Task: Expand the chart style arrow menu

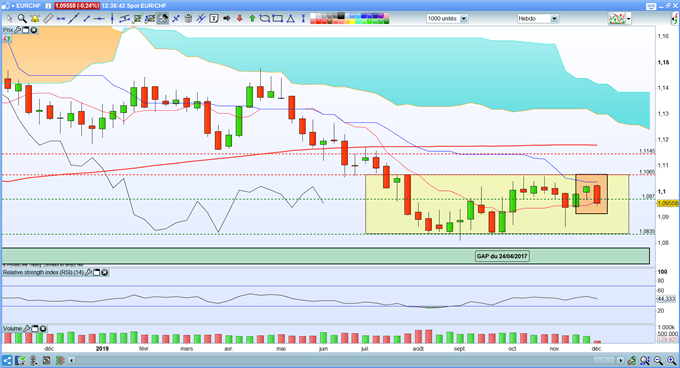Action: (x=628, y=19)
